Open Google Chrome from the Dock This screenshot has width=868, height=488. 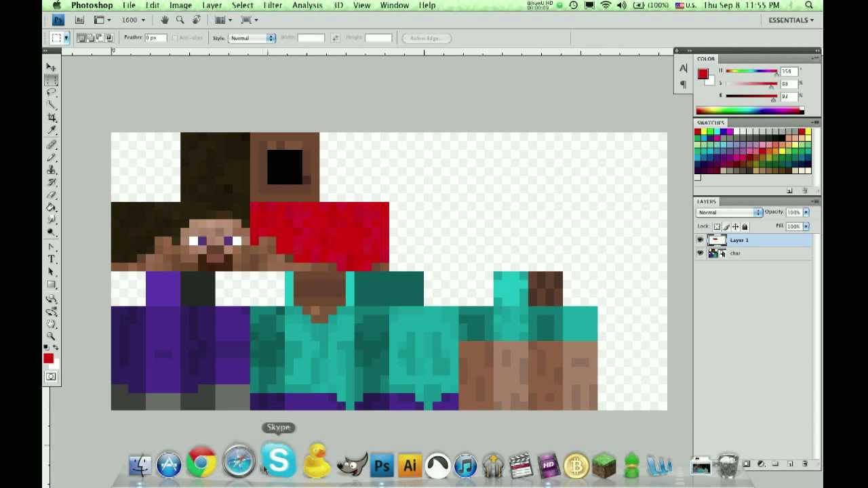(201, 464)
